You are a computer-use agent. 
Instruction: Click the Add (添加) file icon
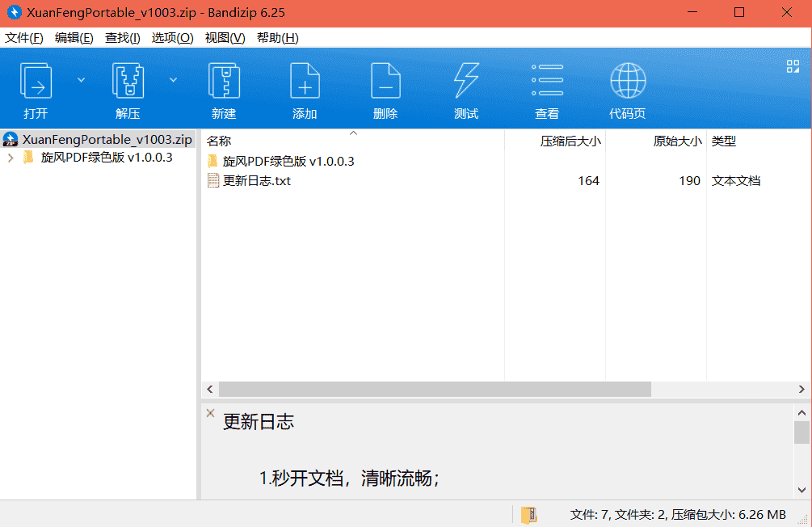coord(305,81)
